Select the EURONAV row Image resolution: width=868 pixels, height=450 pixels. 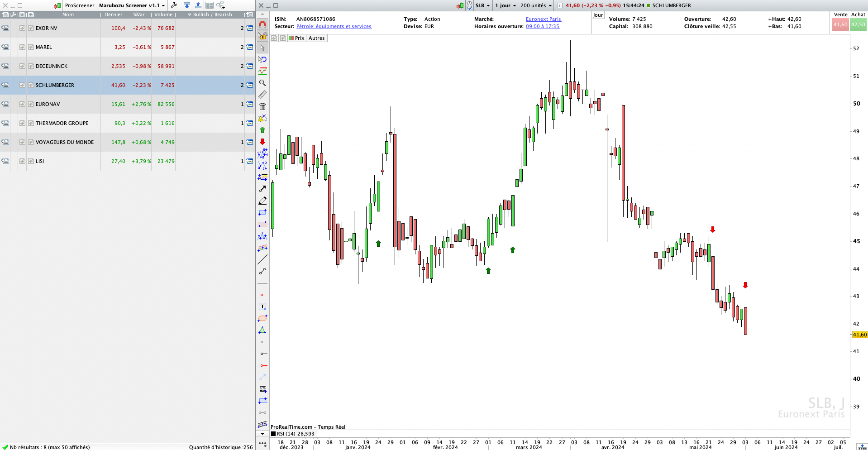[127, 104]
